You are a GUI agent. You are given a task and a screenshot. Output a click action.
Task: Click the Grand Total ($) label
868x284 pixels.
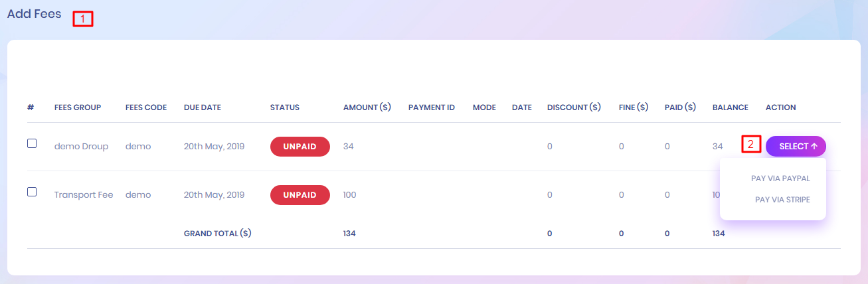coord(217,234)
